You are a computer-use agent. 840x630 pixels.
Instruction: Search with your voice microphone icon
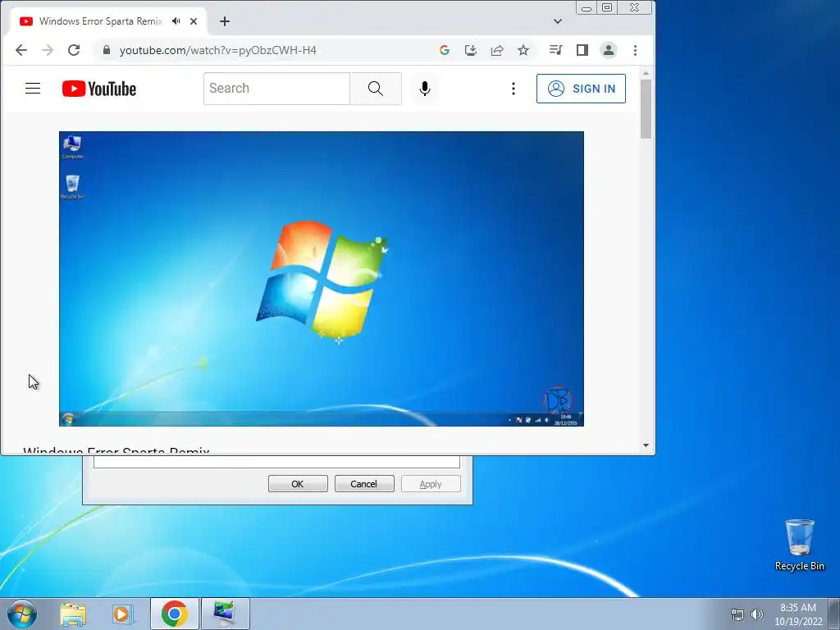424,89
